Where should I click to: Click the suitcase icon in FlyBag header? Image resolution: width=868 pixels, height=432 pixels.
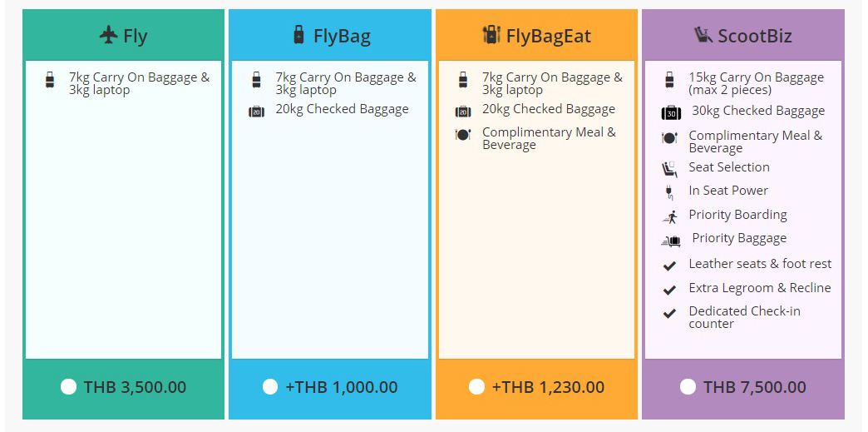(x=299, y=35)
